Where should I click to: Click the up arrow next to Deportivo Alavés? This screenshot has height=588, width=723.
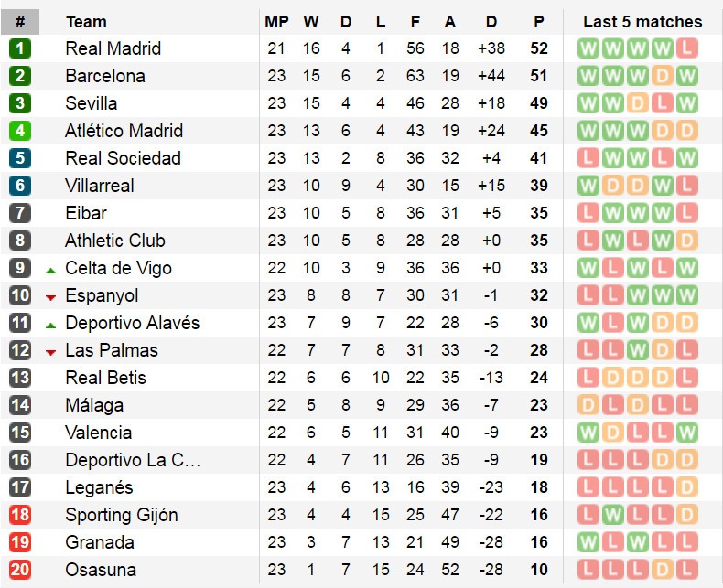click(50, 325)
